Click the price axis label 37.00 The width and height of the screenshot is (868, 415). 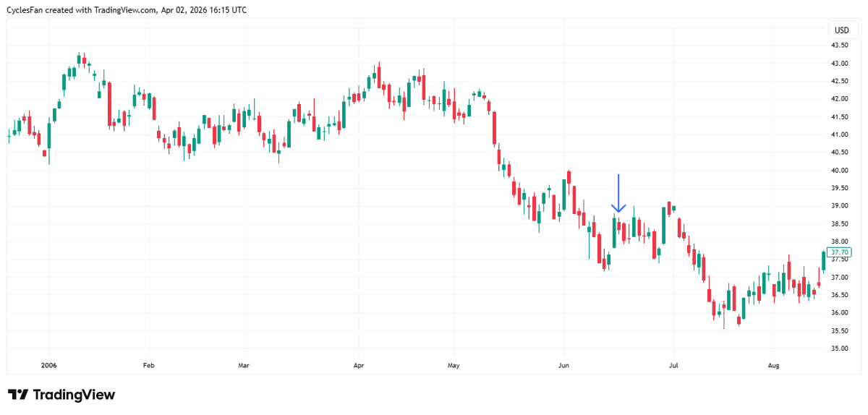click(840, 278)
